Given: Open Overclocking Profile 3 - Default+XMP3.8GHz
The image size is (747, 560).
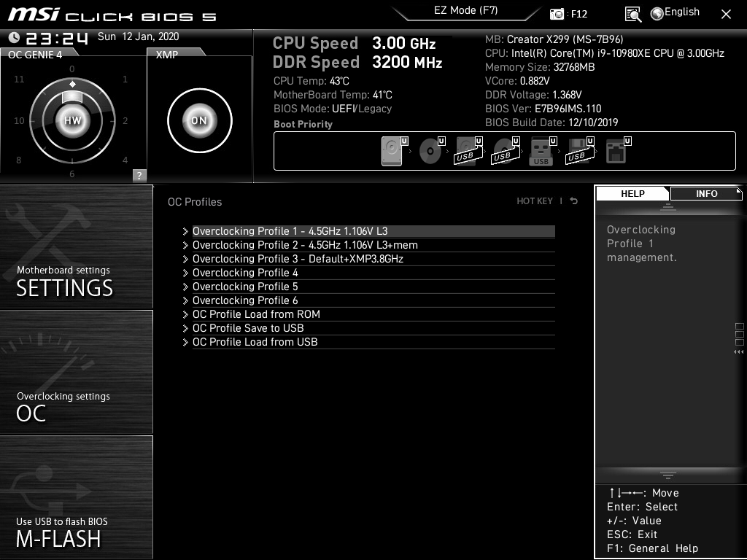Looking at the screenshot, I should [373, 259].
